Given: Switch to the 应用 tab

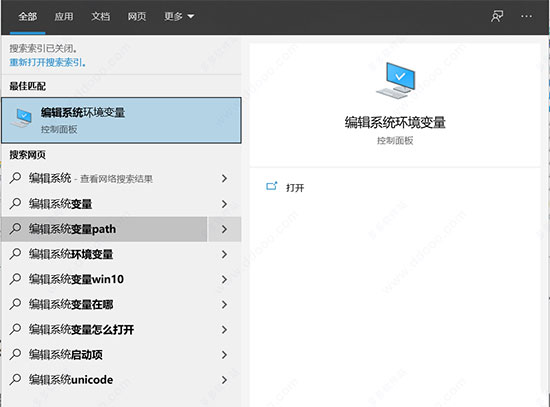Looking at the screenshot, I should (64, 16).
